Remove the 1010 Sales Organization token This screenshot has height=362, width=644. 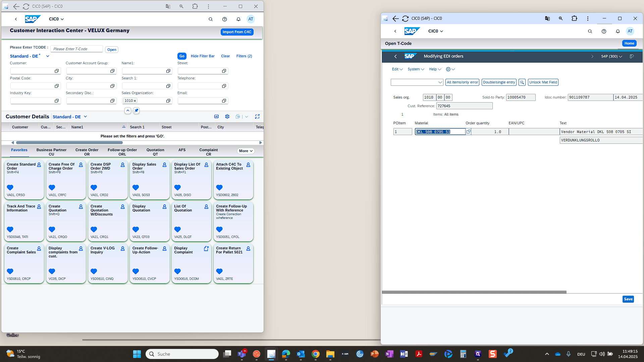coord(135,101)
